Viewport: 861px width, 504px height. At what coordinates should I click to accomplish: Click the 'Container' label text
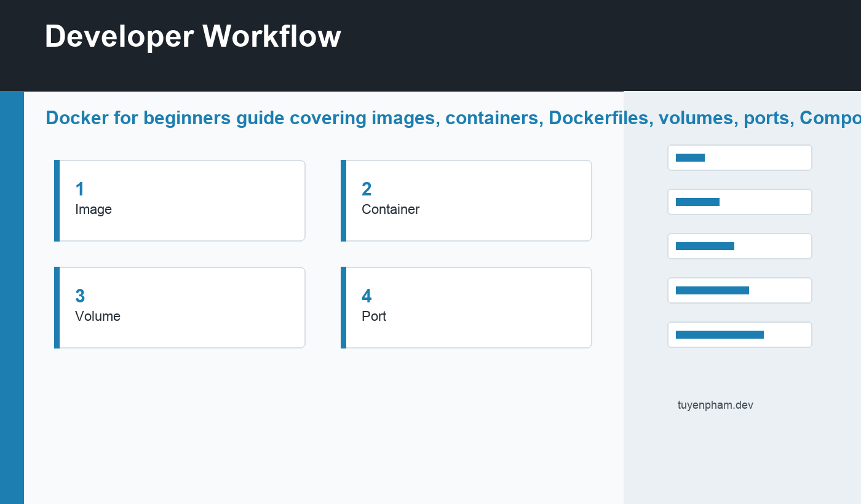pos(391,209)
